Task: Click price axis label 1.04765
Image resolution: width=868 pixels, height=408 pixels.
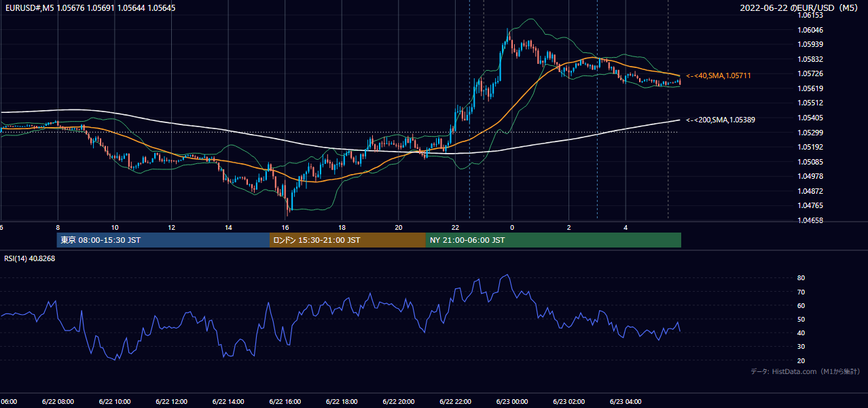Action: pyautogui.click(x=810, y=205)
